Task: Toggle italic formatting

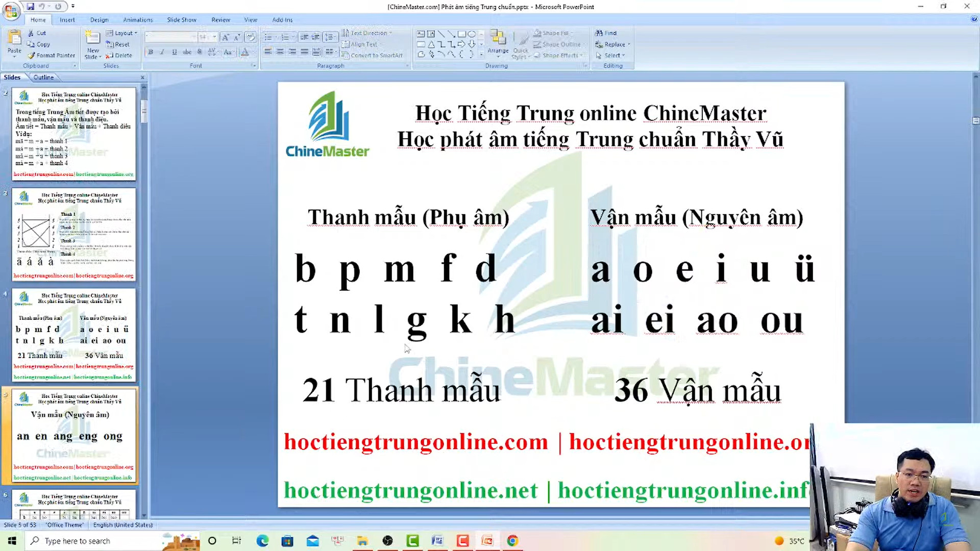Action: [162, 52]
